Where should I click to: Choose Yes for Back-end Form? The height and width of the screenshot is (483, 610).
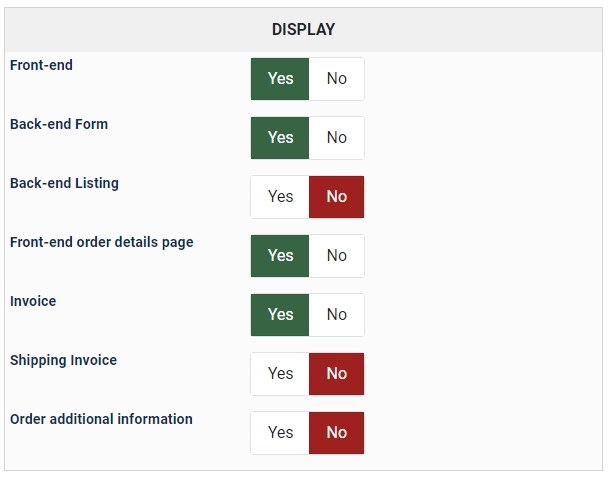point(280,138)
